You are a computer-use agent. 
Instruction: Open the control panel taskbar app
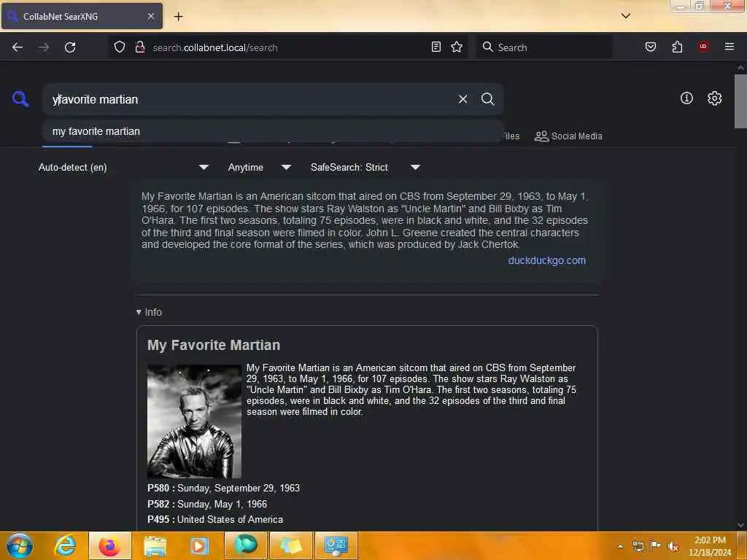(336, 545)
